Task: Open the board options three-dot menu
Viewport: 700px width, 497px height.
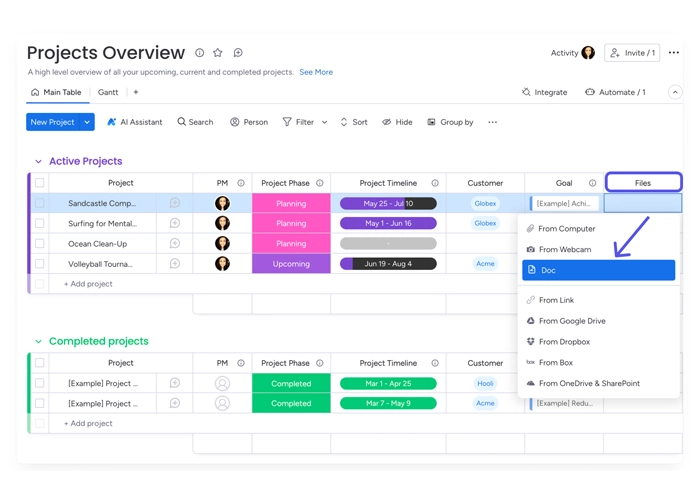Action: 674,53
